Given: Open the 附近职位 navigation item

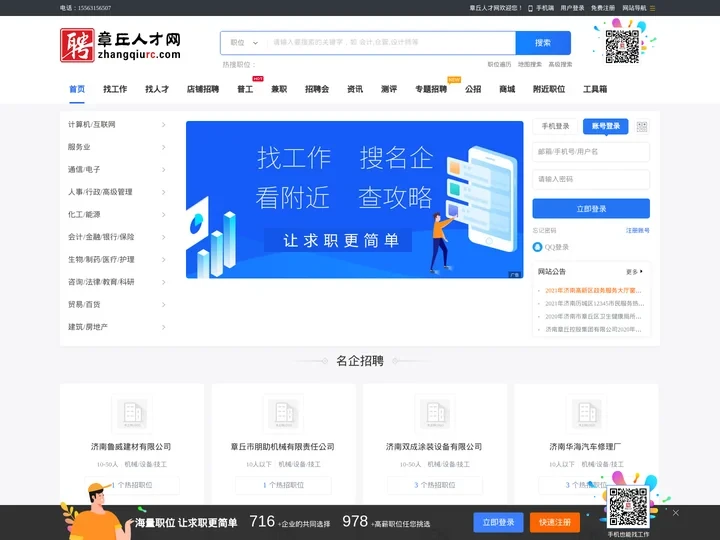Looking at the screenshot, I should click(549, 89).
